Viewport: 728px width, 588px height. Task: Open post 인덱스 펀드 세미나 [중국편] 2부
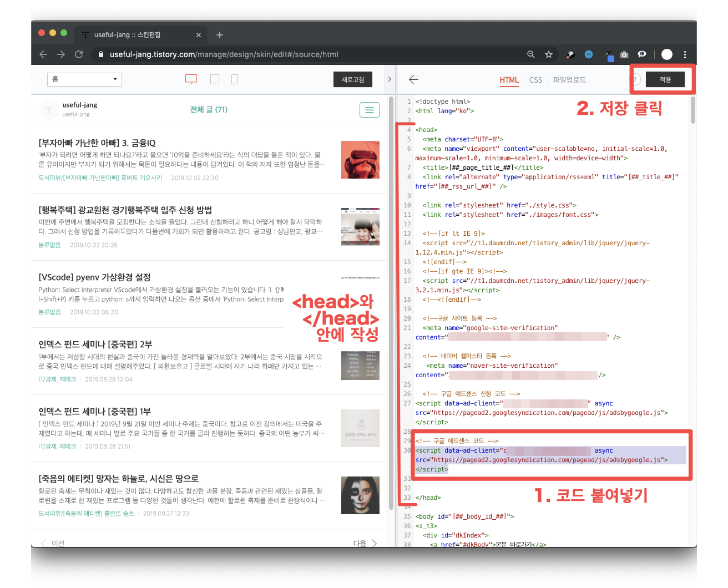[x=95, y=344]
